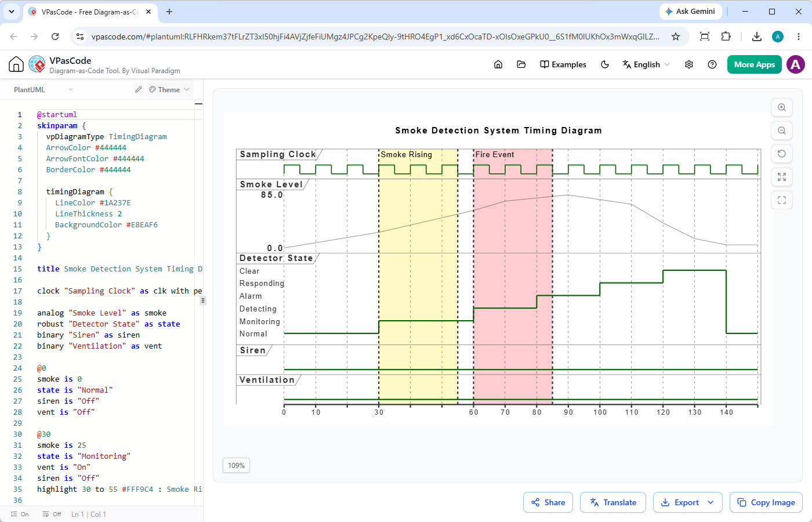Click the 109% zoom level indicator
812x522 pixels.
click(x=237, y=465)
